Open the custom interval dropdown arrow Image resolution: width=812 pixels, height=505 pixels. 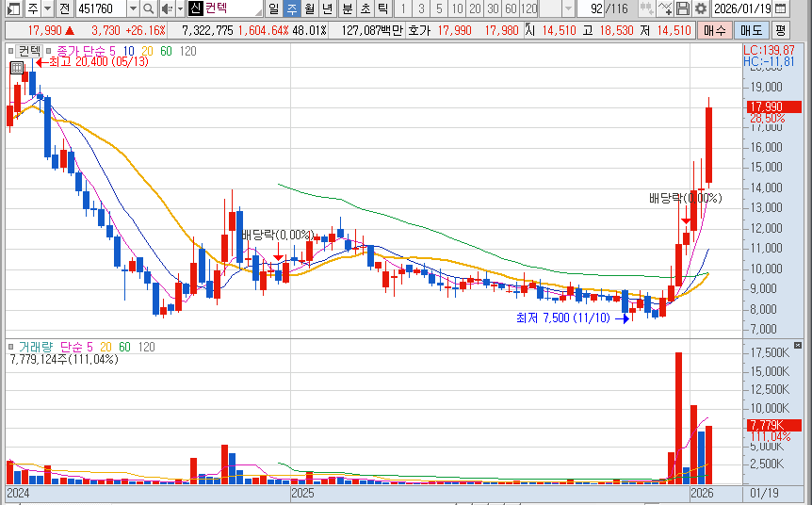(x=568, y=8)
